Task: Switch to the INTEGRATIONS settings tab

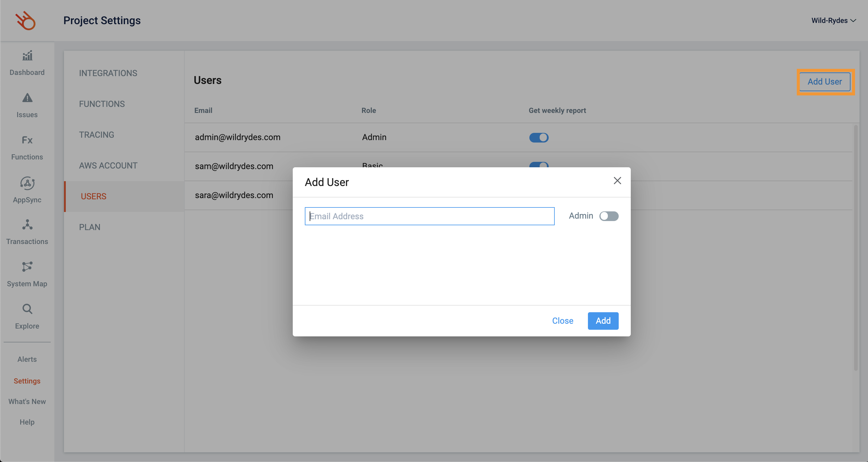Action: pos(108,73)
